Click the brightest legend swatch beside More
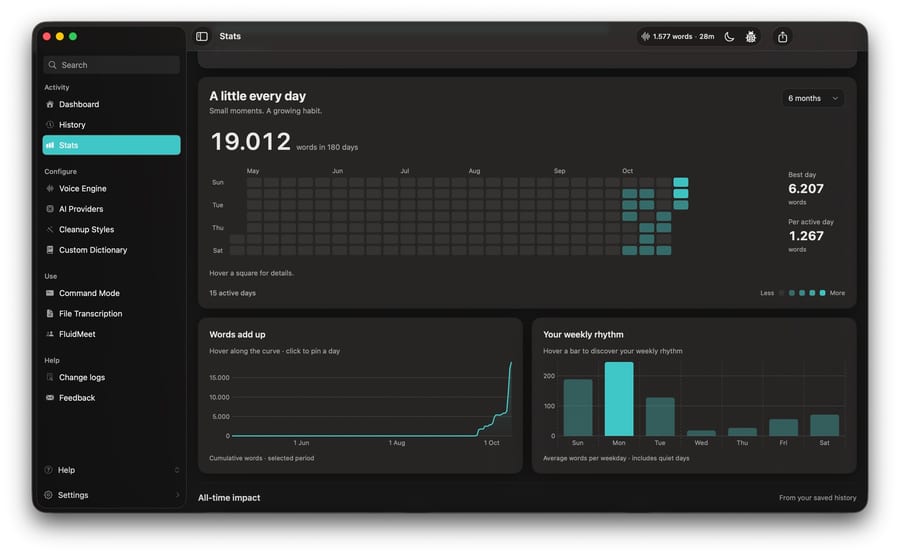Screen dimensions: 900x555 point(823,293)
